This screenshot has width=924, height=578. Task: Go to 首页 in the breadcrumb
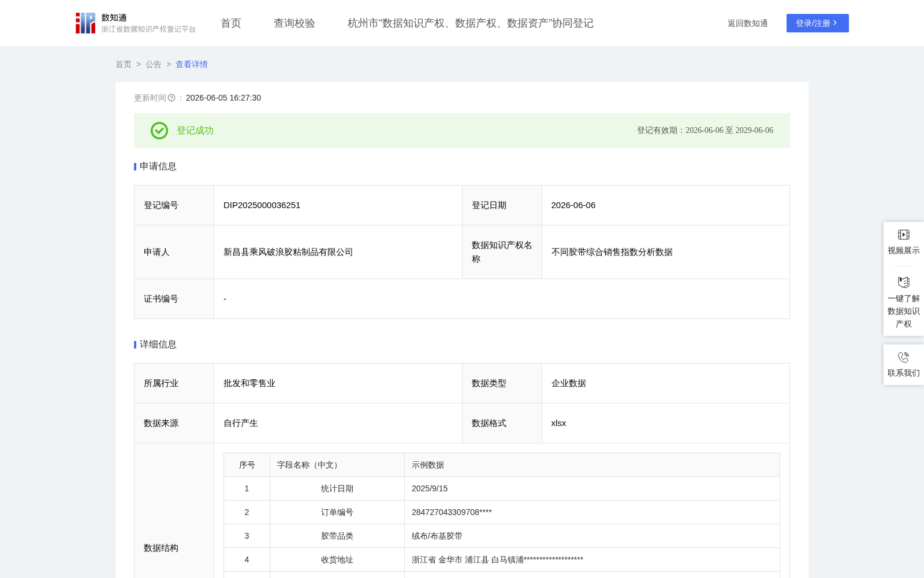(124, 64)
